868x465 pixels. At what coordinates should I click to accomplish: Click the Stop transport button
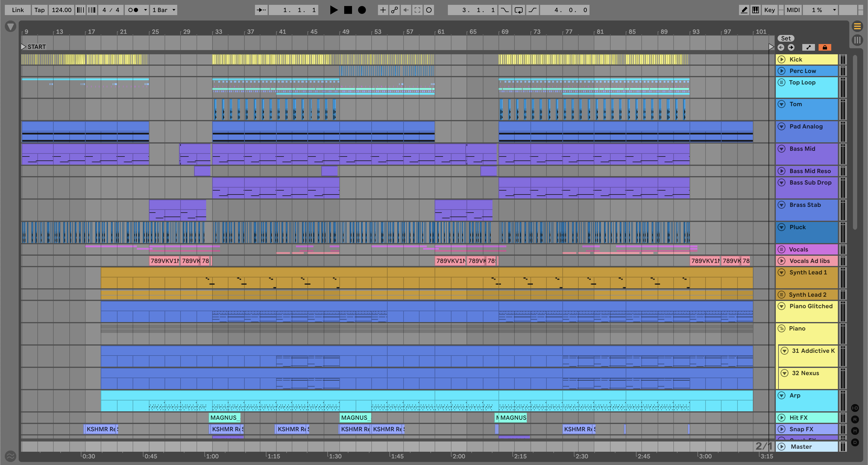(348, 10)
